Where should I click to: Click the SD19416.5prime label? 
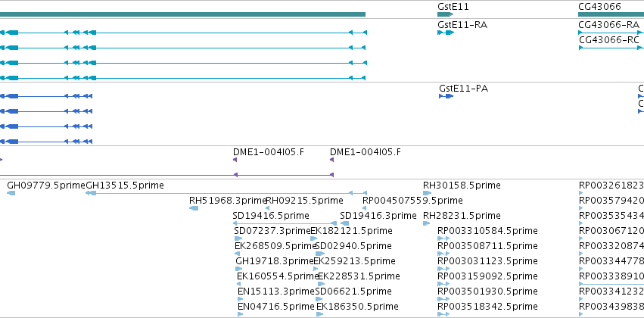point(271,216)
